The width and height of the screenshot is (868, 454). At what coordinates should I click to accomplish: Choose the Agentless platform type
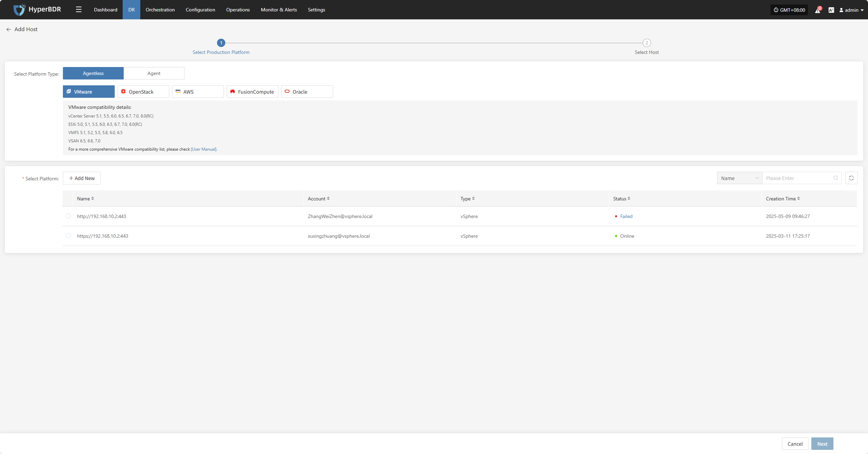(x=93, y=73)
